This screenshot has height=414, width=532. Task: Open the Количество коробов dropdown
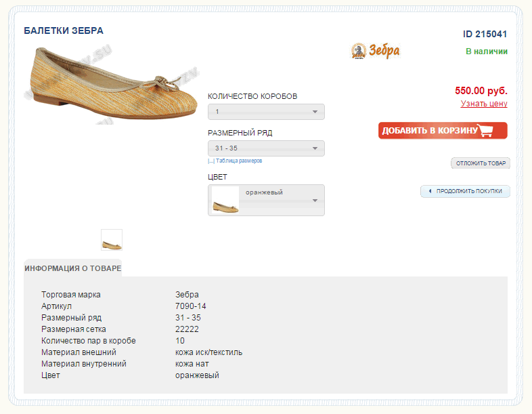pyautogui.click(x=266, y=112)
